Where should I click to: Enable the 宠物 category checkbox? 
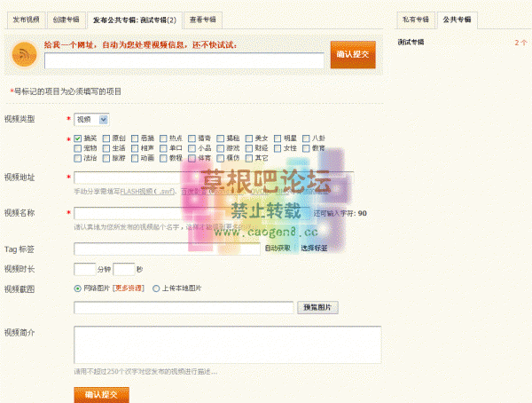pyautogui.click(x=77, y=148)
